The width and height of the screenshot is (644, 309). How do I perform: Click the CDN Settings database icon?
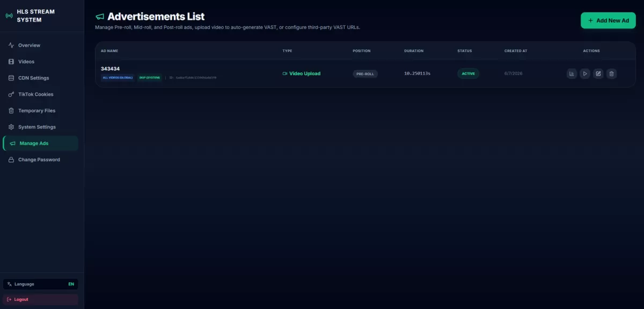[11, 78]
